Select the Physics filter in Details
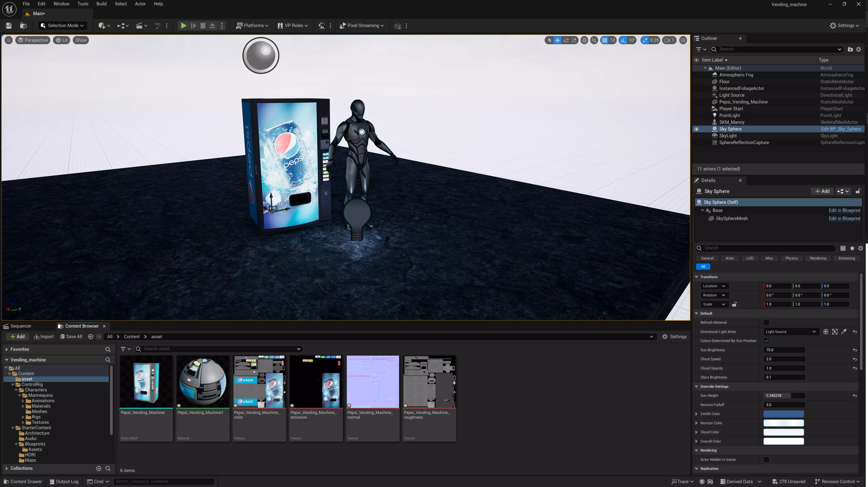868x487 pixels. [x=792, y=258]
